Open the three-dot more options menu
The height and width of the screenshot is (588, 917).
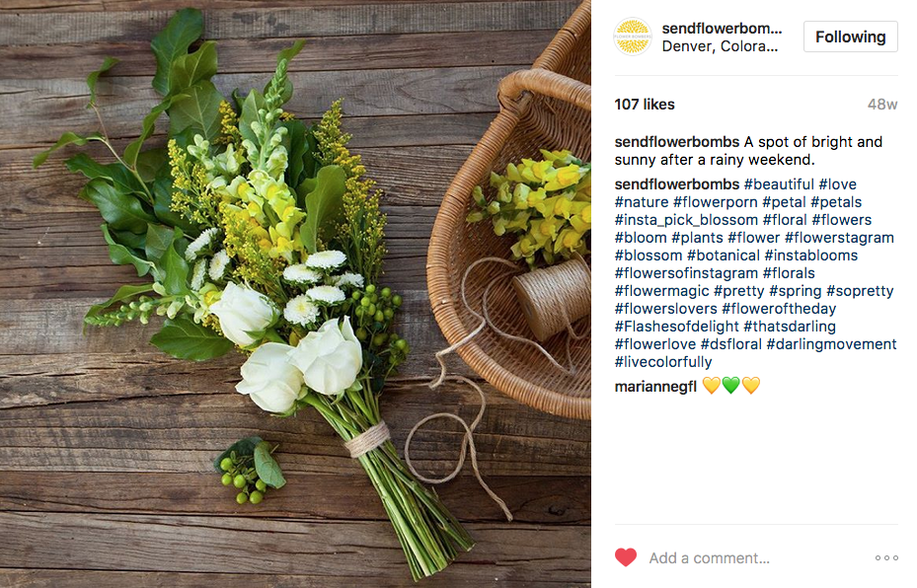[886, 557]
